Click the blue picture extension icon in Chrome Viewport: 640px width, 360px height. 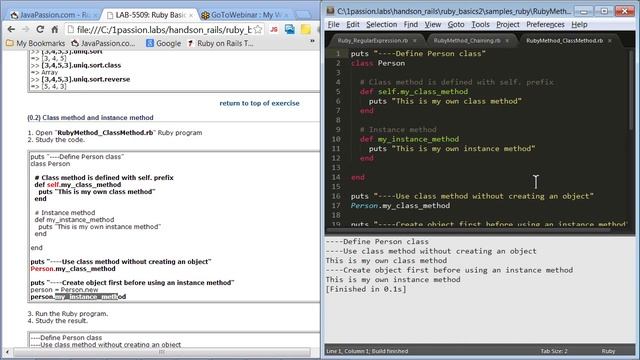[290, 29]
